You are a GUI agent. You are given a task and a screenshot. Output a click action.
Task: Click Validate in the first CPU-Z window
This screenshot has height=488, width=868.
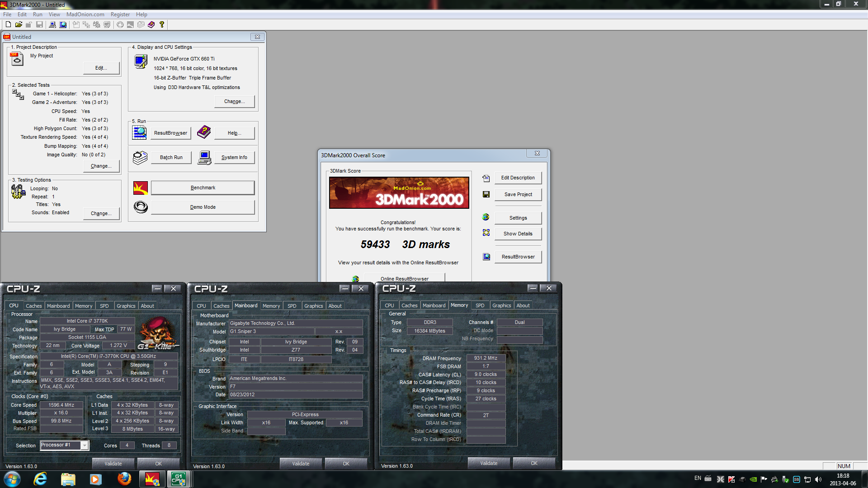pyautogui.click(x=113, y=464)
